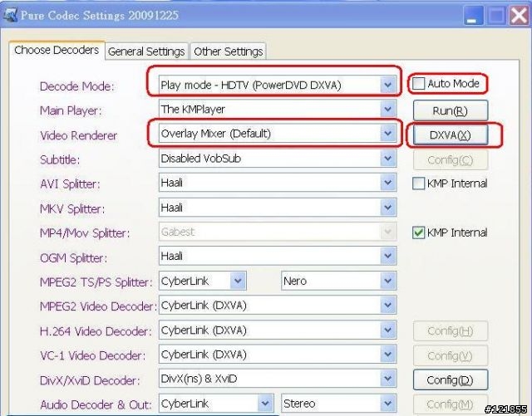Viewport: 532px width, 416px height.
Task: Expand the Stereo audio output dropdown
Action: pyautogui.click(x=338, y=404)
